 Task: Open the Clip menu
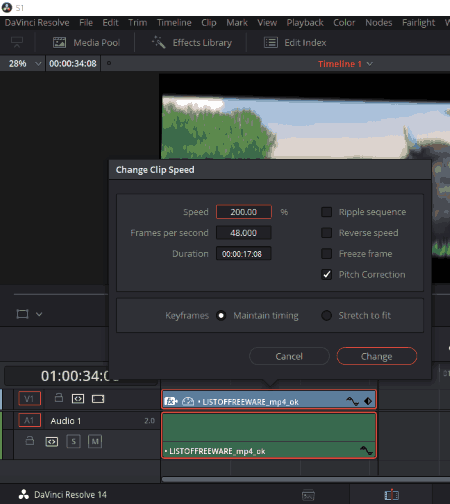(209, 23)
